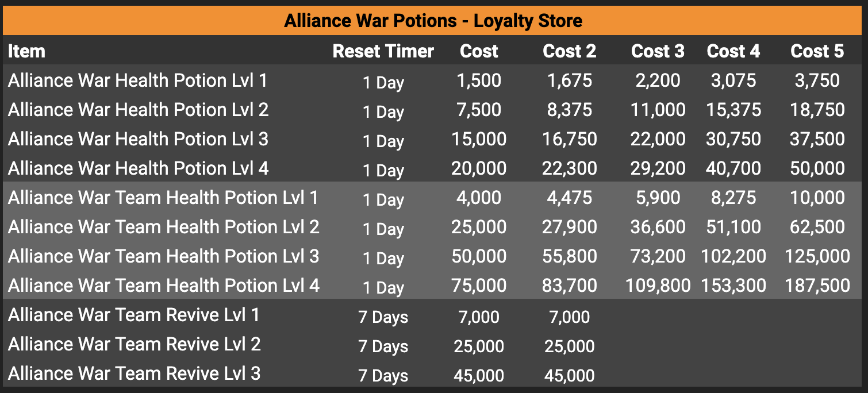The image size is (868, 393).
Task: Click Alliance War Team Health Potion Lvl 2
Action: tap(163, 227)
